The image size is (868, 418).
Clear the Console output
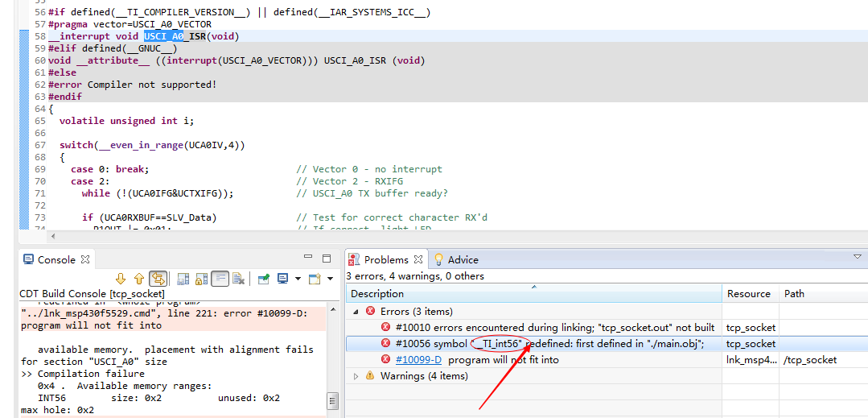pos(239,279)
